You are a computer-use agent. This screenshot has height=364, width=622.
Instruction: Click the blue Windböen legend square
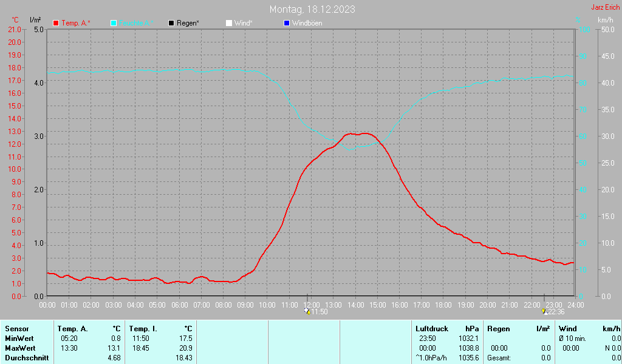click(287, 23)
